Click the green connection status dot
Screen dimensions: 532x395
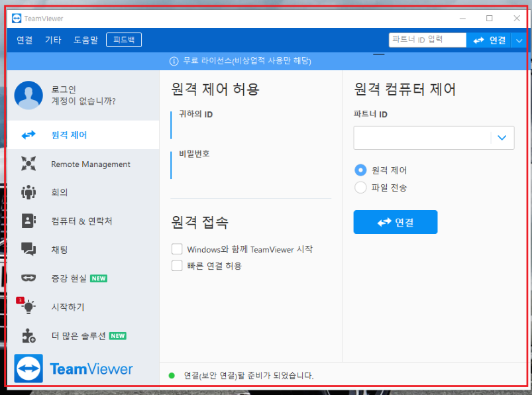[x=172, y=375]
